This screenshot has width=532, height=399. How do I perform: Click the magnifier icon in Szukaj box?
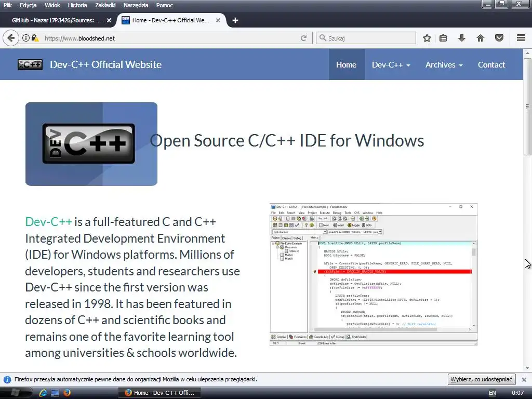click(323, 38)
